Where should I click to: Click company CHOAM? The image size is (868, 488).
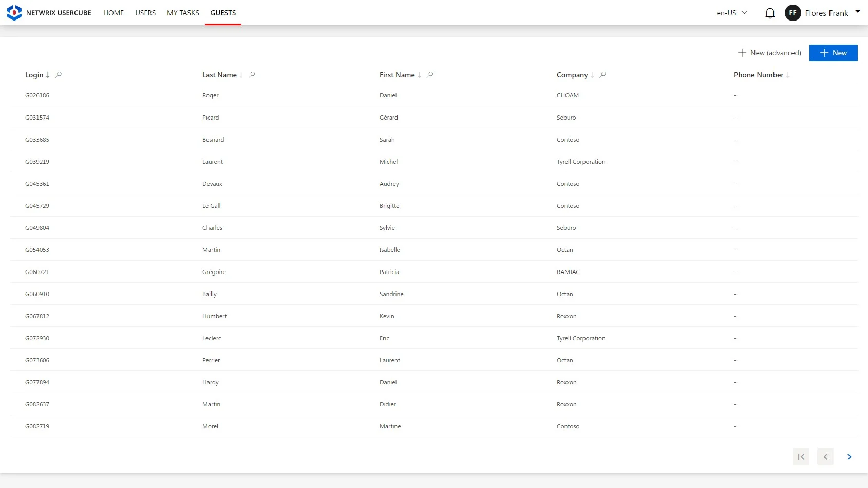[x=568, y=95]
